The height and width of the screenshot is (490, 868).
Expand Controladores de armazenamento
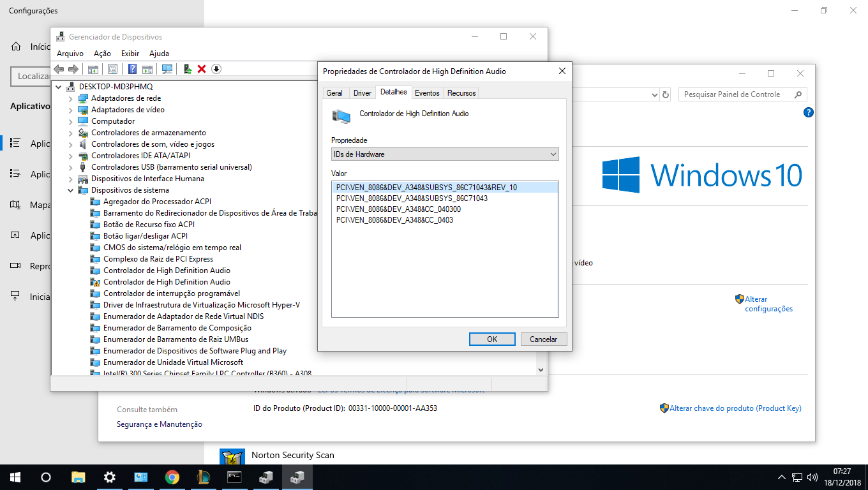(71, 133)
